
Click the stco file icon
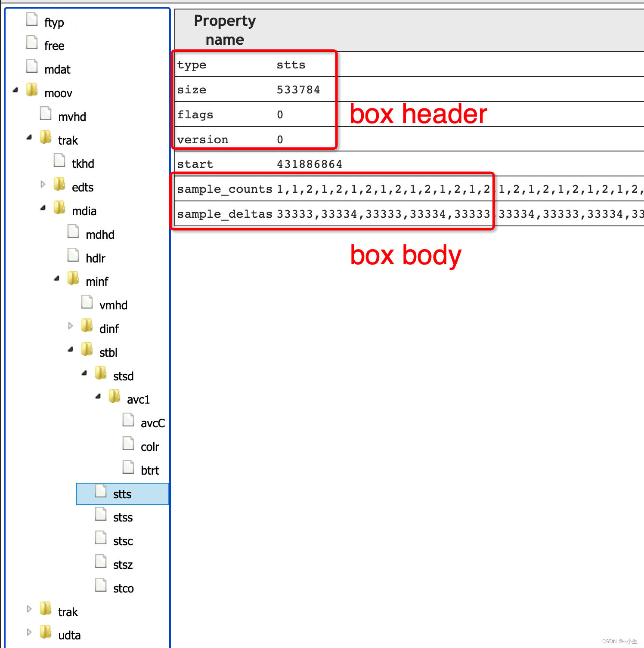(101, 585)
